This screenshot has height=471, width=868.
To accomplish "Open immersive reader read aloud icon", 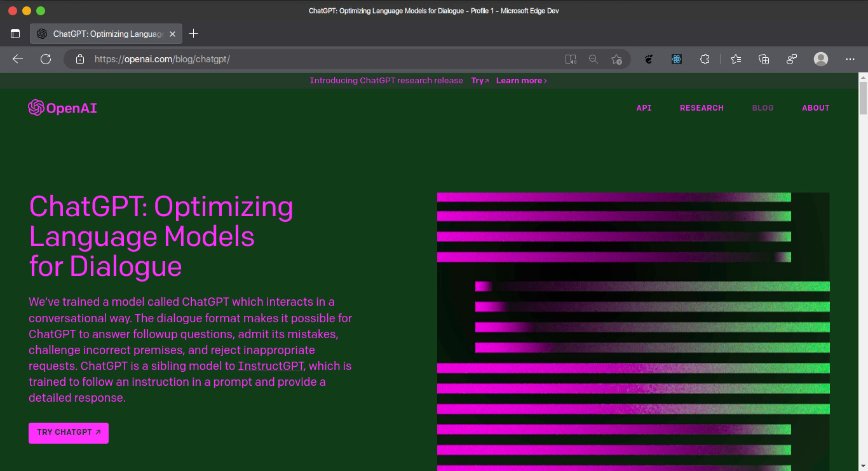I will tap(571, 59).
